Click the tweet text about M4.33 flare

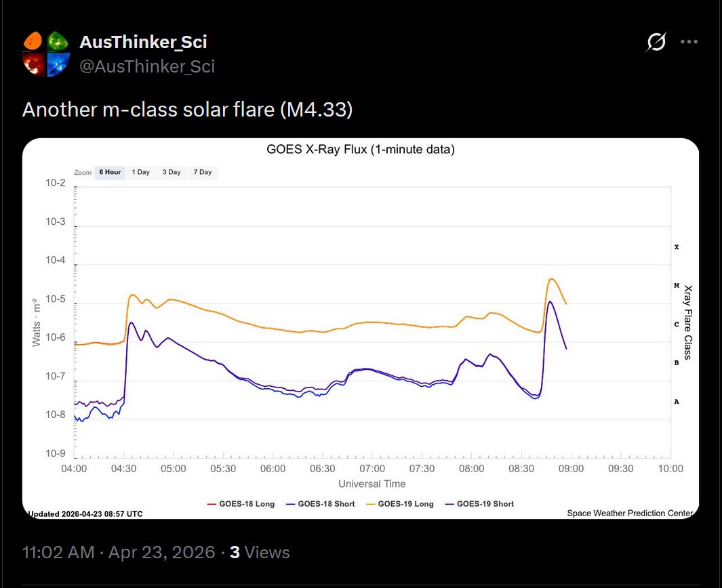point(187,110)
